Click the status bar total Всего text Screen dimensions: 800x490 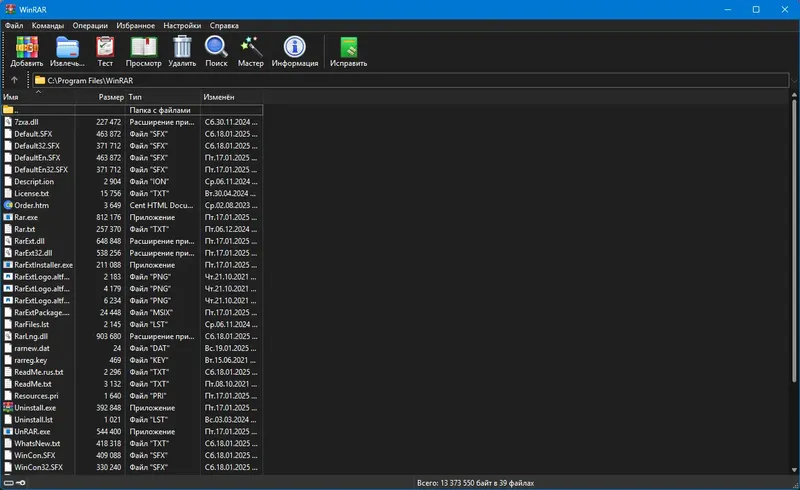[476, 483]
